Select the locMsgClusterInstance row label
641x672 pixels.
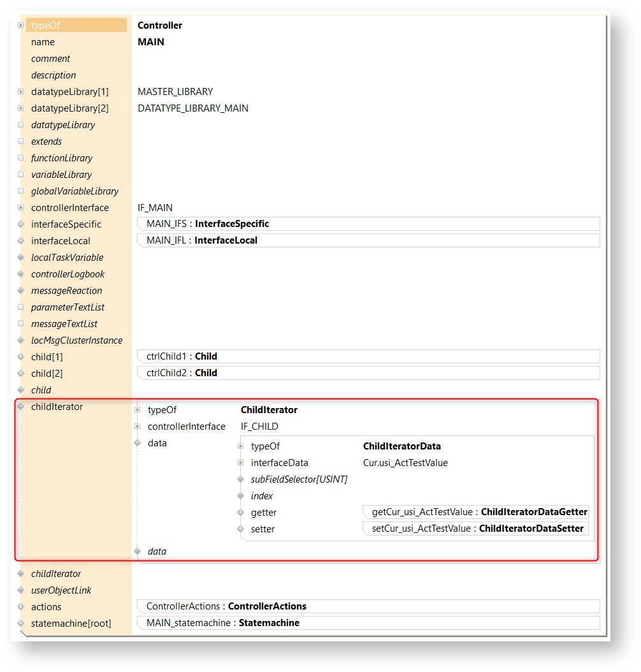pyautogui.click(x=76, y=340)
